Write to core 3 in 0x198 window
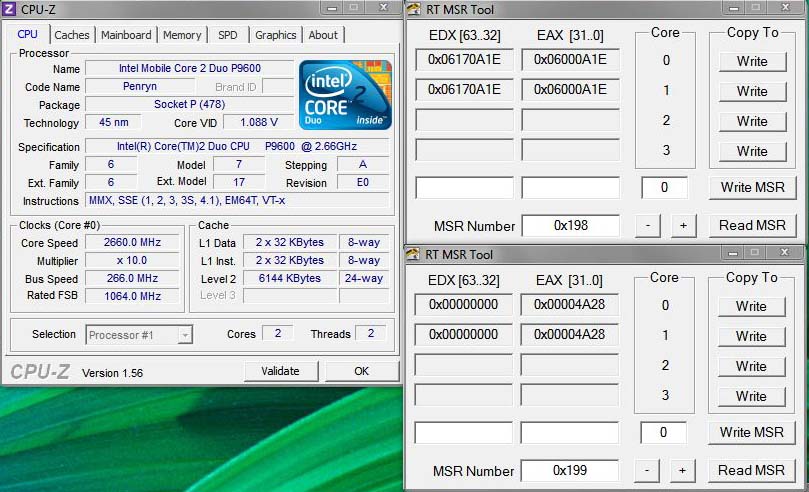 752,151
